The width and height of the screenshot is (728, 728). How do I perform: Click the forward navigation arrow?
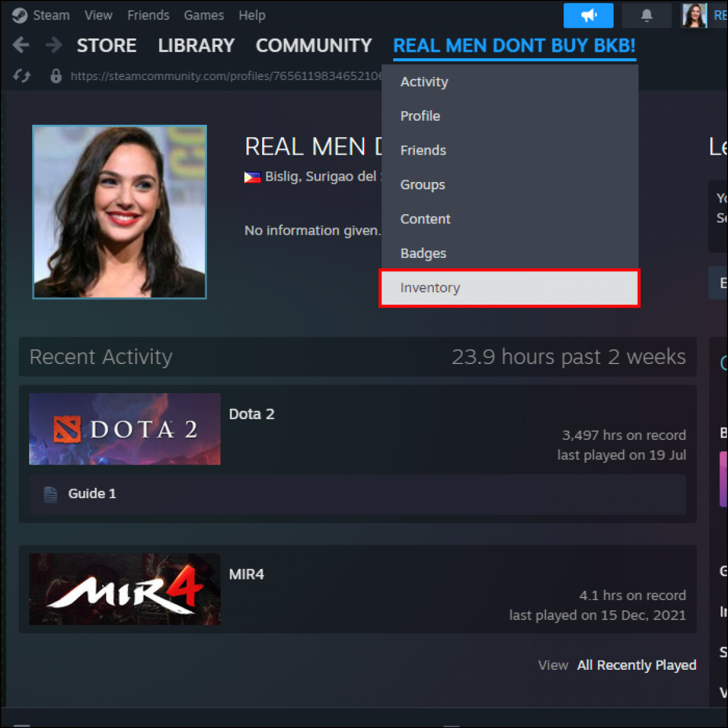point(53,45)
